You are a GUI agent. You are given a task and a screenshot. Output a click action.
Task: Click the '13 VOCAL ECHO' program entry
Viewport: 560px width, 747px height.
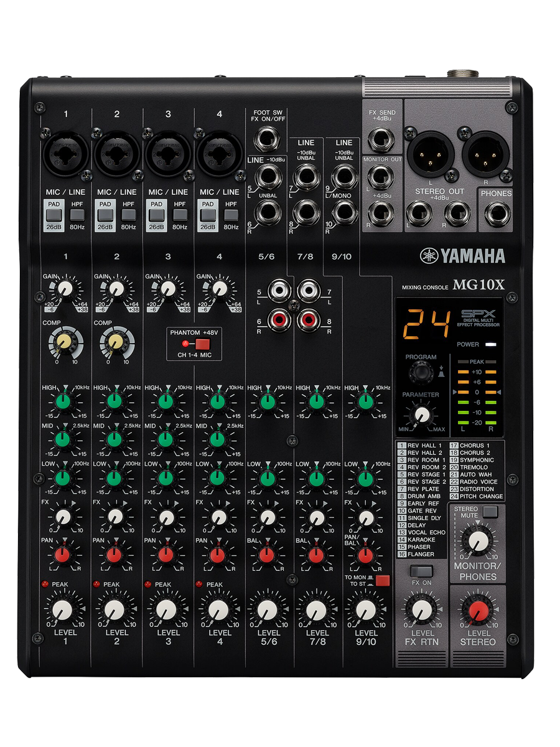coord(422,532)
